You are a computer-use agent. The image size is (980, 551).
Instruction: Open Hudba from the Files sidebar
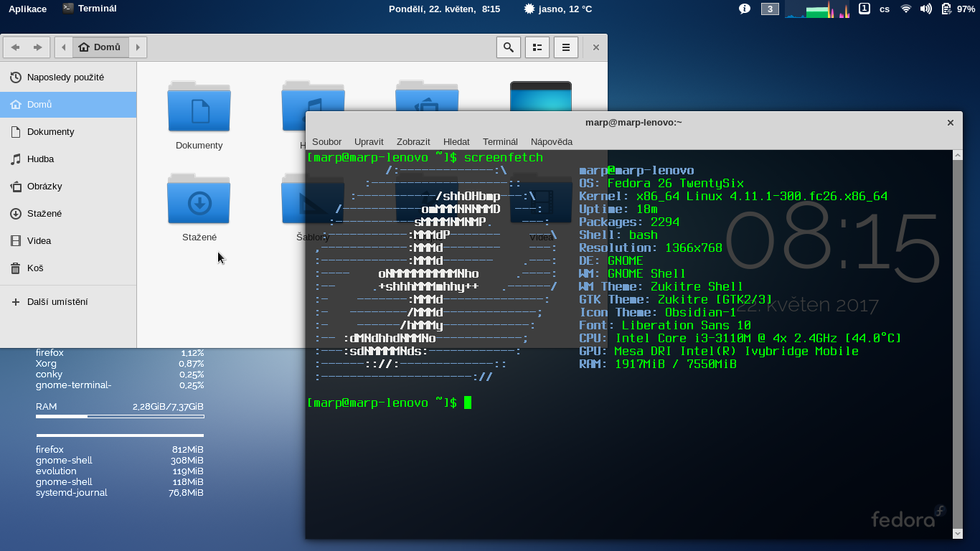click(x=68, y=159)
